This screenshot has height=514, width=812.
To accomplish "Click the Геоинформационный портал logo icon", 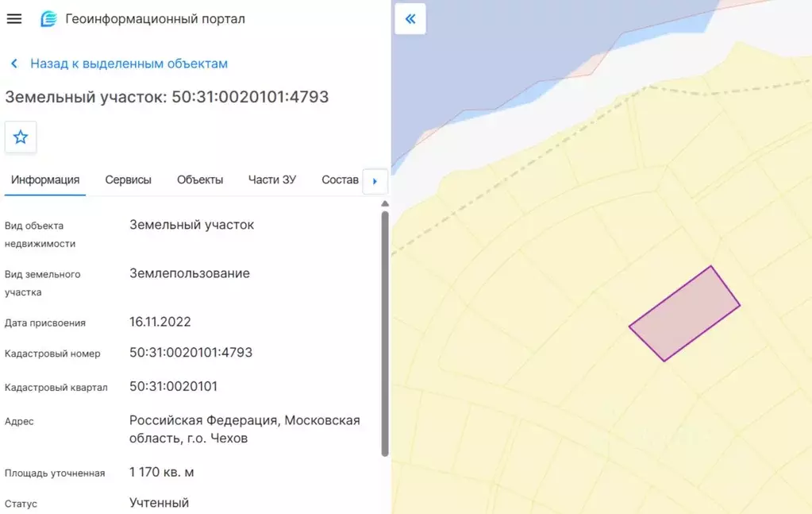I will click(x=48, y=18).
